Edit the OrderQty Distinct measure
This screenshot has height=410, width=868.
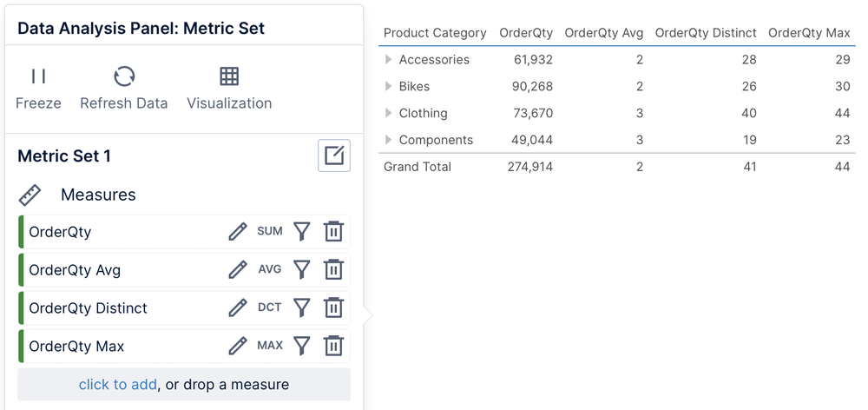(238, 307)
